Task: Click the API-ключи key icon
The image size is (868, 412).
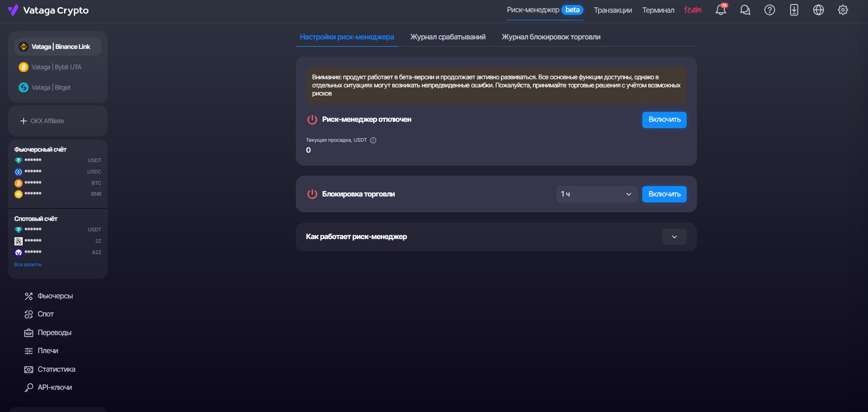Action: 28,388
